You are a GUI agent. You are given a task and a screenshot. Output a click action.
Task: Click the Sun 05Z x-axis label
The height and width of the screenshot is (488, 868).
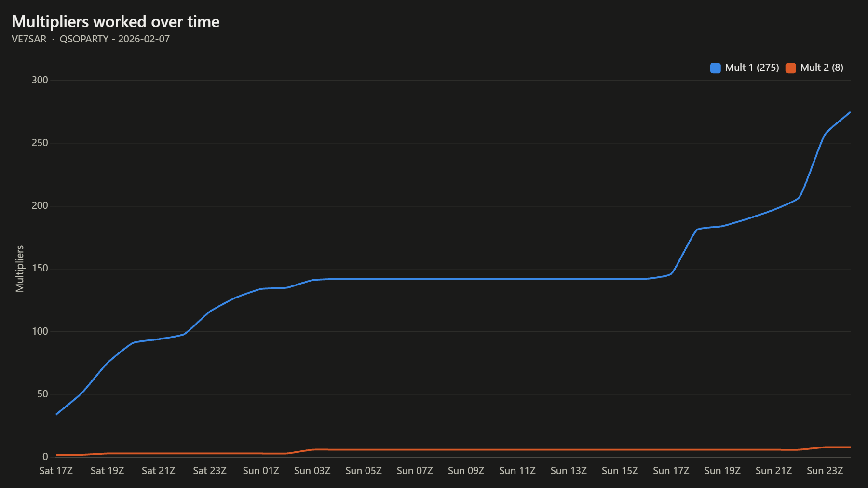pyautogui.click(x=364, y=471)
